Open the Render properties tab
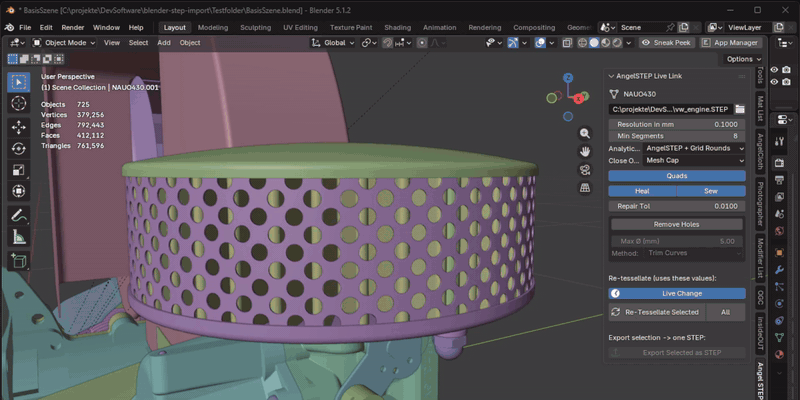Screen dimensions: 800x400 coord(779,162)
